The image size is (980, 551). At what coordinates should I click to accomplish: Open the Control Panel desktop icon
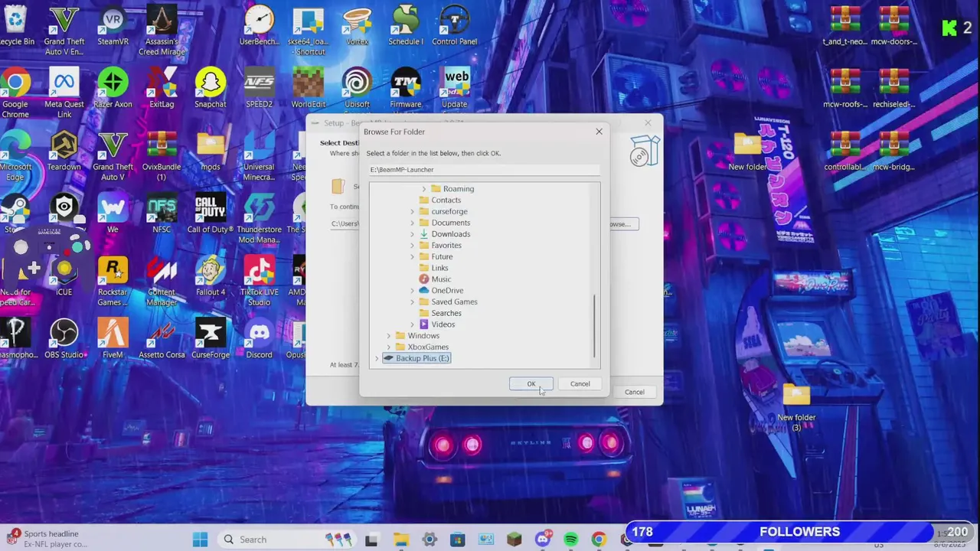click(x=455, y=28)
